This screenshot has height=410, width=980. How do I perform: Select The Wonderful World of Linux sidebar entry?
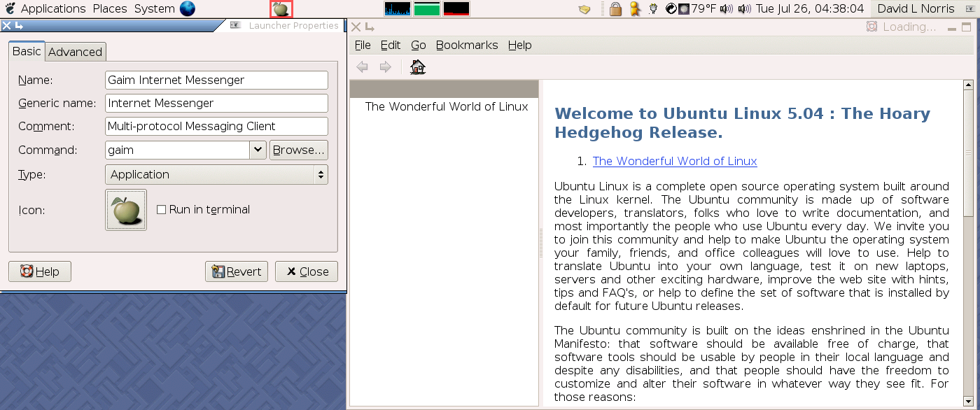[x=447, y=106]
